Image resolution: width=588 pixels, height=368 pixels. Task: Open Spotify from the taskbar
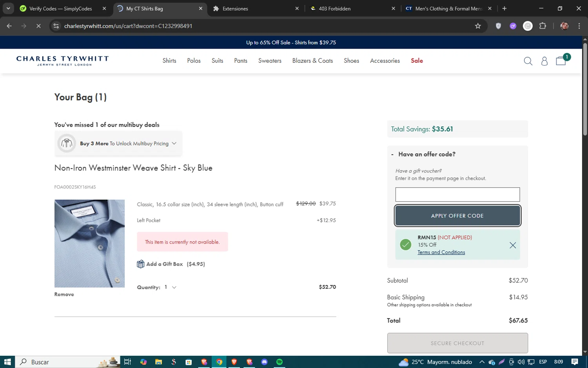(x=279, y=362)
